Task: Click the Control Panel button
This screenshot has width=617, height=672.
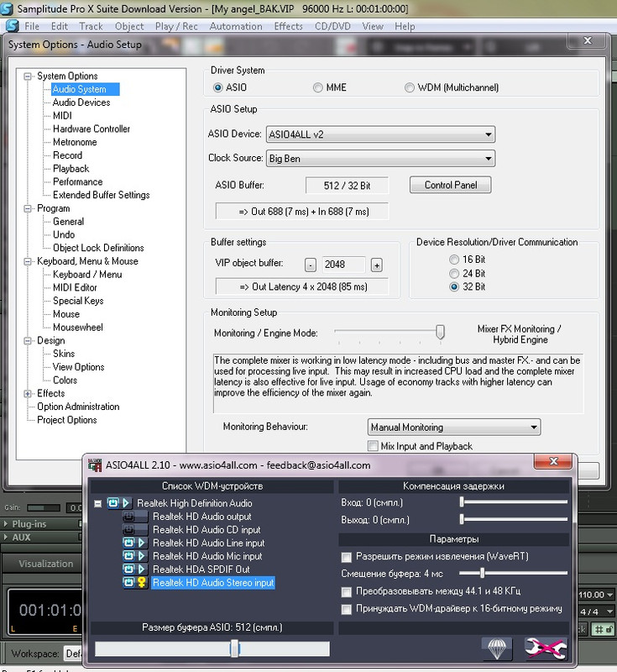Action: click(x=451, y=185)
